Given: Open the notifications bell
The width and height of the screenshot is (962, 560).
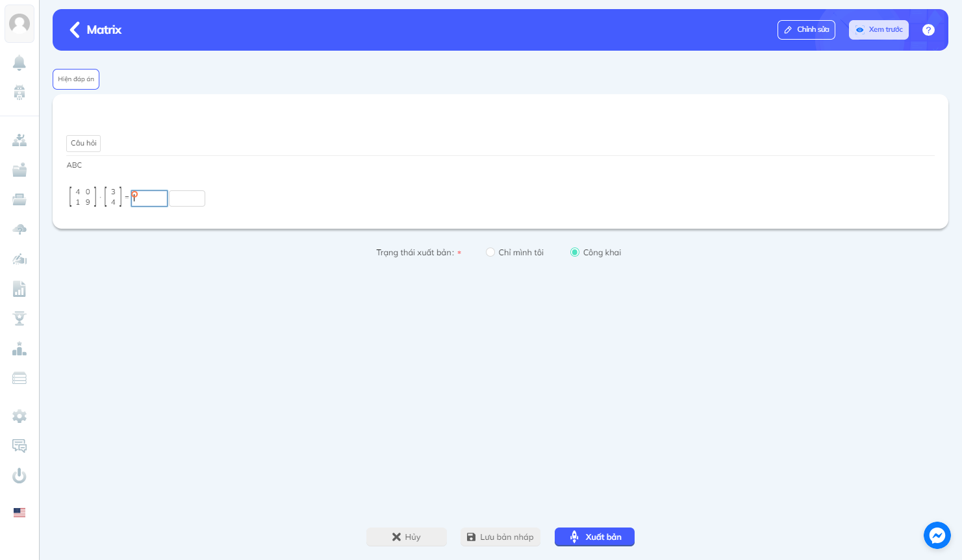Looking at the screenshot, I should pyautogui.click(x=19, y=62).
